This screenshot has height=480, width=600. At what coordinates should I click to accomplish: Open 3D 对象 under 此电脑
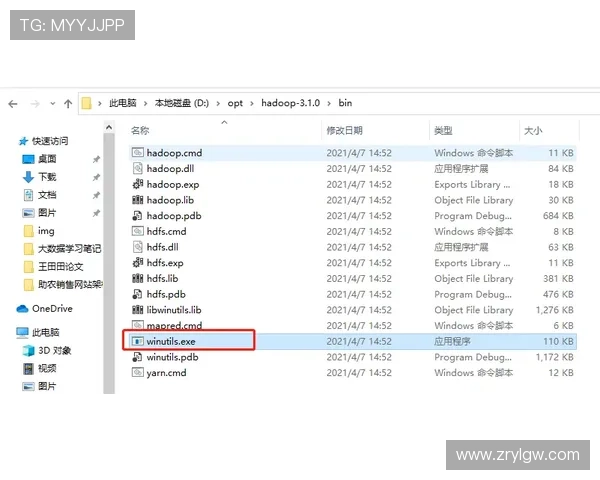(55, 350)
